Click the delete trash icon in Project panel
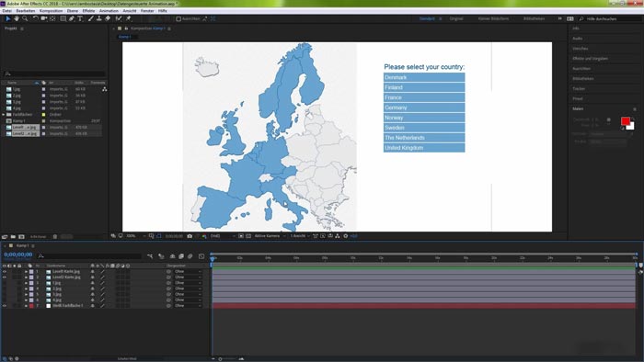This screenshot has width=644, height=362. coord(55,236)
